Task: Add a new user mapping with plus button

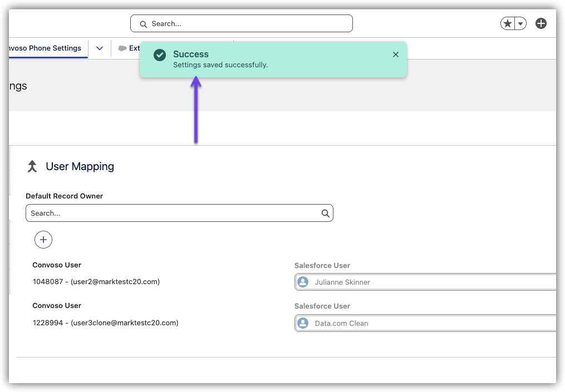Action: 43,240
